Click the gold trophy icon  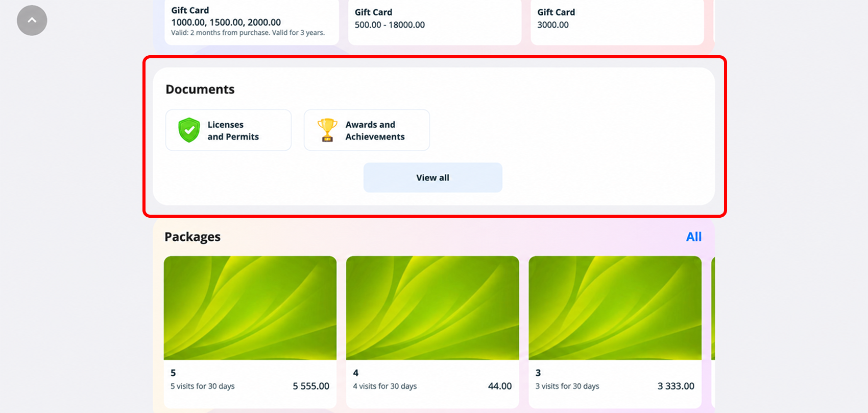click(x=327, y=130)
